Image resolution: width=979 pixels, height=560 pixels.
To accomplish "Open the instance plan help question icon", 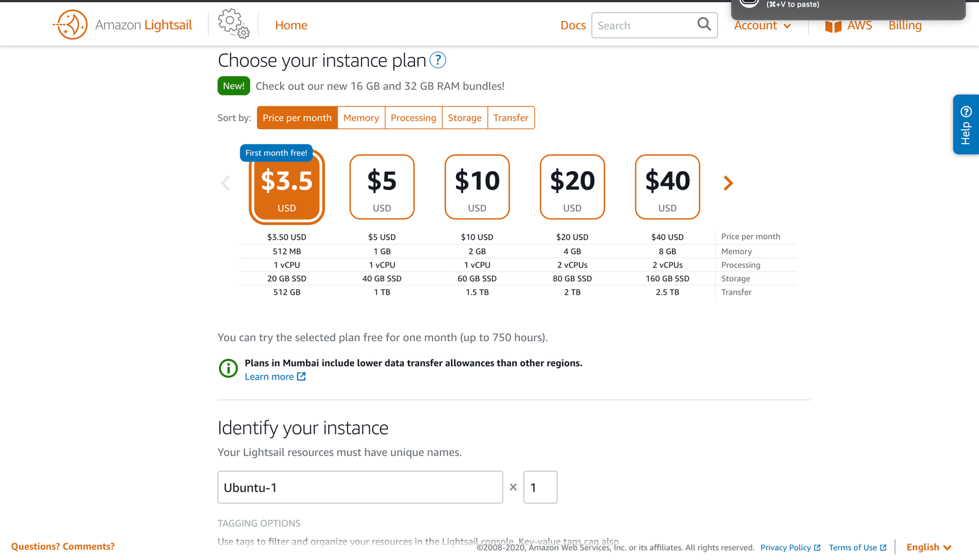I will coord(437,60).
